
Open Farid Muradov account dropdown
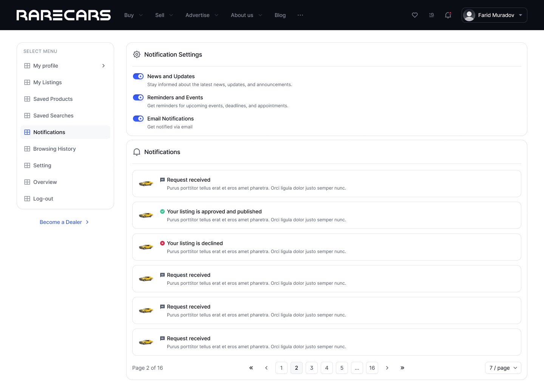495,15
